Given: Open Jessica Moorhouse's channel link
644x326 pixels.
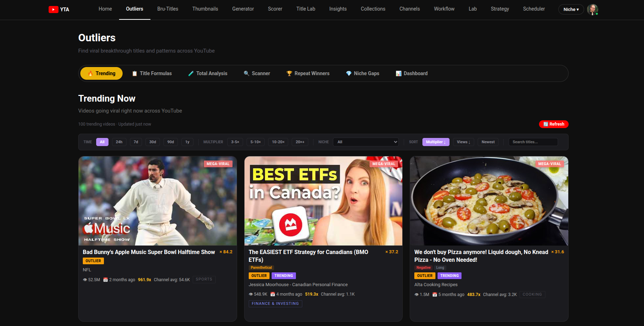Looking at the screenshot, I should point(298,284).
